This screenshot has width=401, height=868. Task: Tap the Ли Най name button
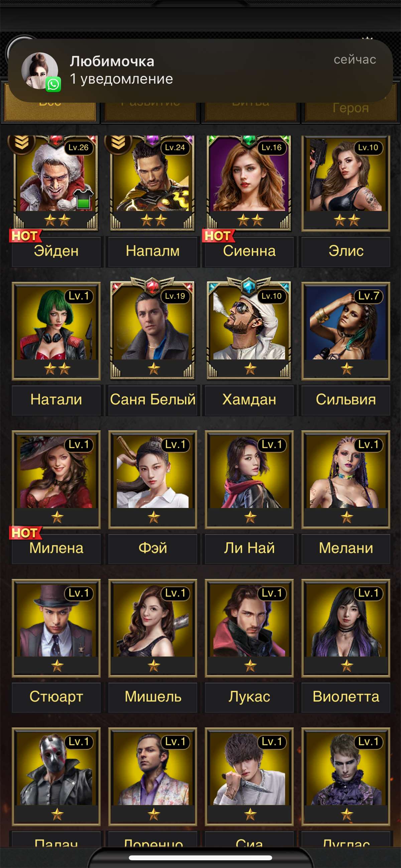coord(249,548)
